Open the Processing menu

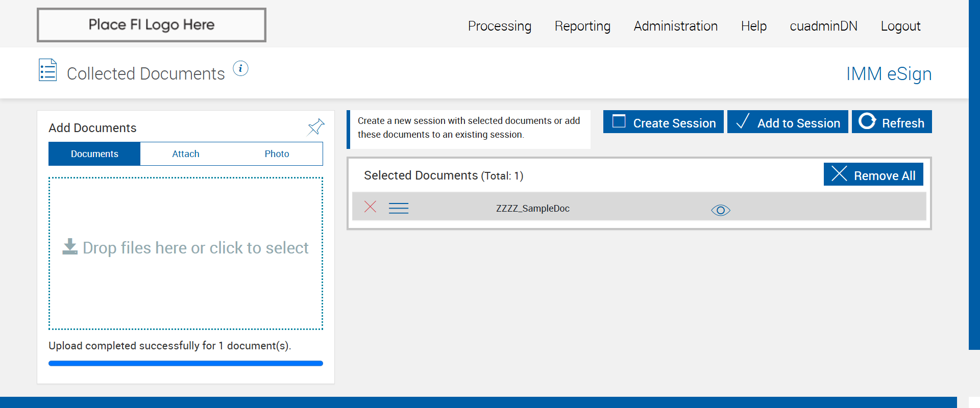click(499, 26)
